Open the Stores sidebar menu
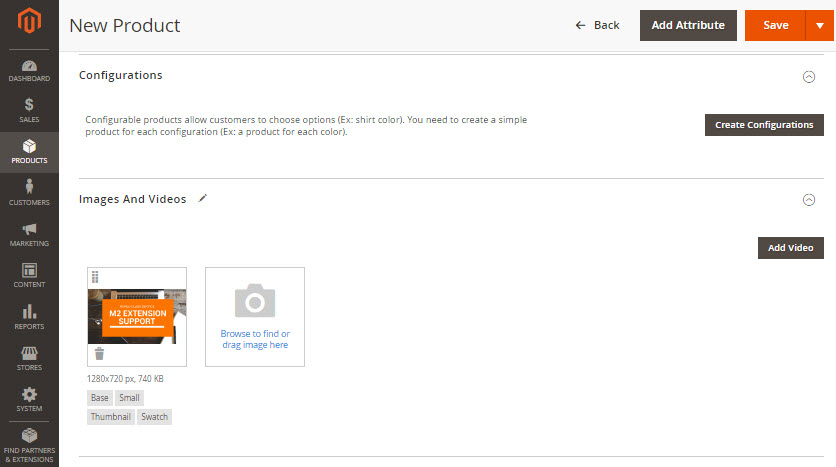This screenshot has width=836, height=467. [x=29, y=358]
